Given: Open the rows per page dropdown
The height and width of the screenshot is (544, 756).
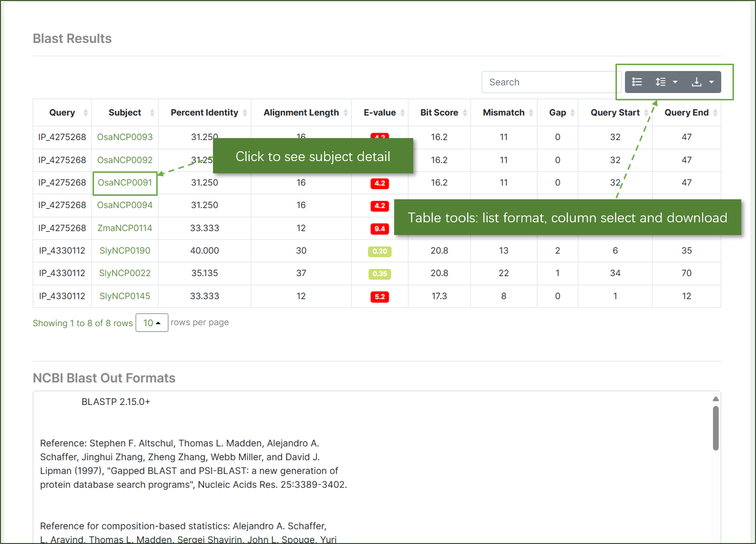Looking at the screenshot, I should 152,323.
